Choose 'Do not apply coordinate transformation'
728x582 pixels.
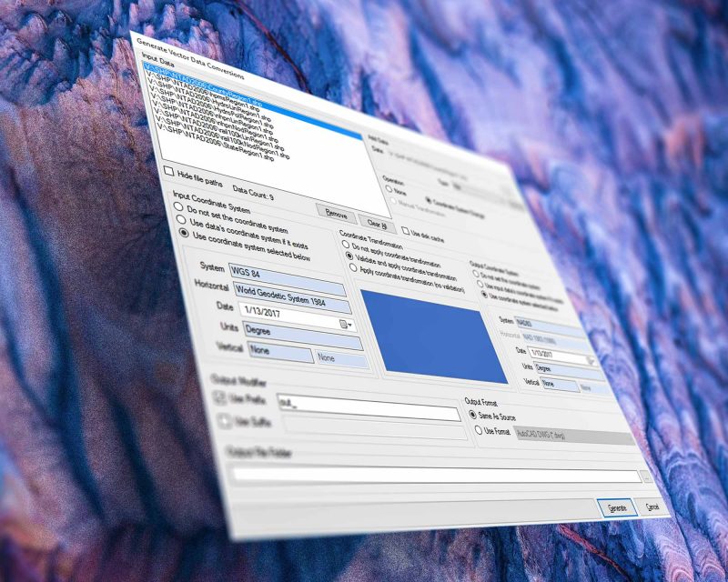pos(346,244)
